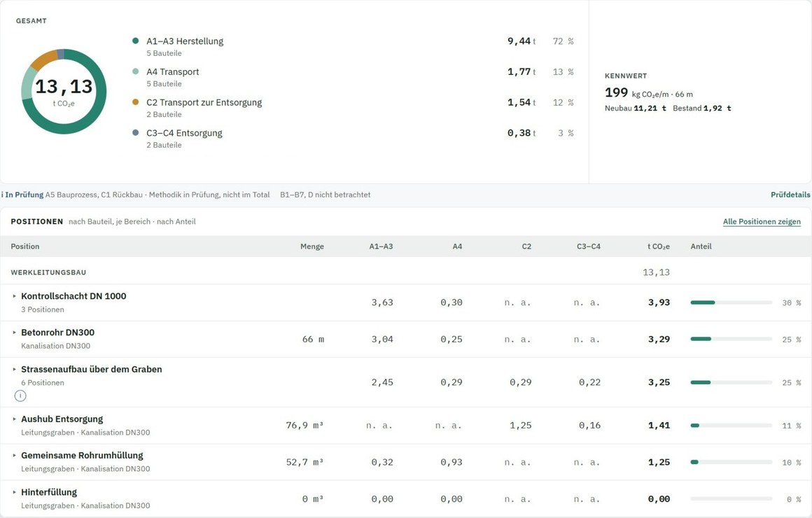Click the A4 Transport legend label
Image resolution: width=812 pixels, height=518 pixels.
point(172,71)
